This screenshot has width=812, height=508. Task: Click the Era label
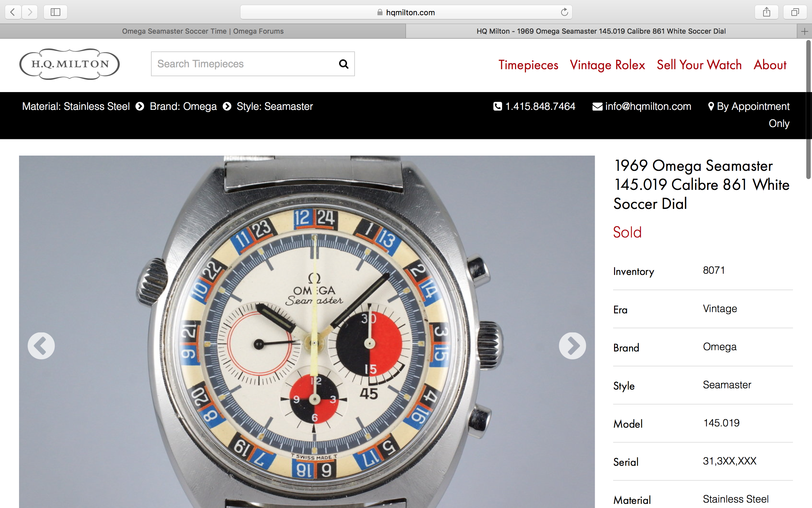(x=620, y=310)
